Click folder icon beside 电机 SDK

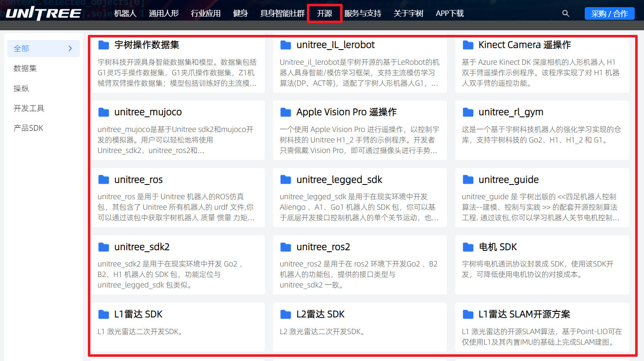pyautogui.click(x=468, y=247)
